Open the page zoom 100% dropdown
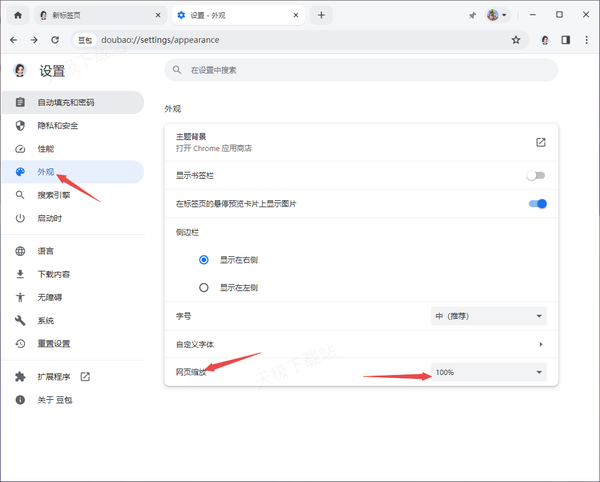 488,373
